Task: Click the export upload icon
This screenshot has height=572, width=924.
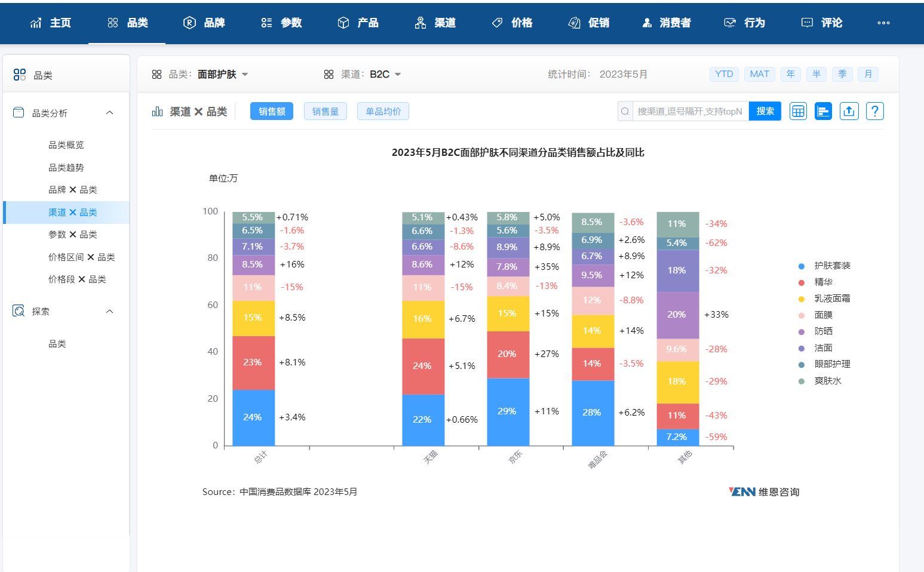Action: (849, 111)
